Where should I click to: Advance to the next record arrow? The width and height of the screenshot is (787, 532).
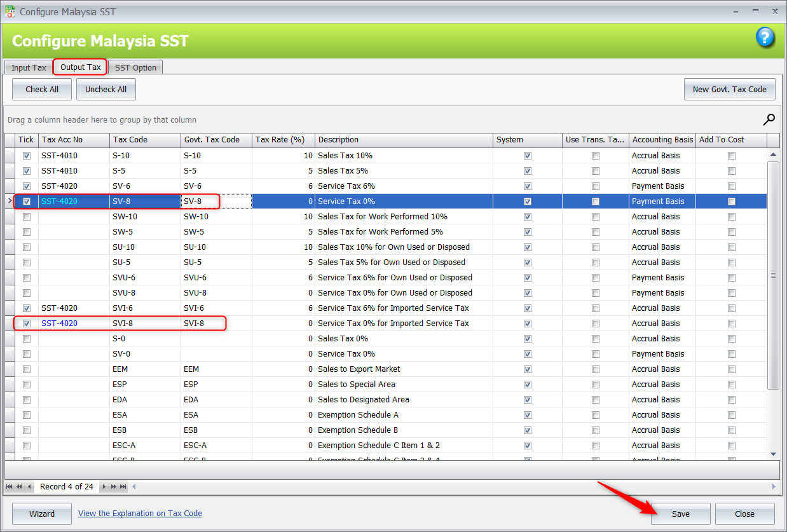point(104,487)
